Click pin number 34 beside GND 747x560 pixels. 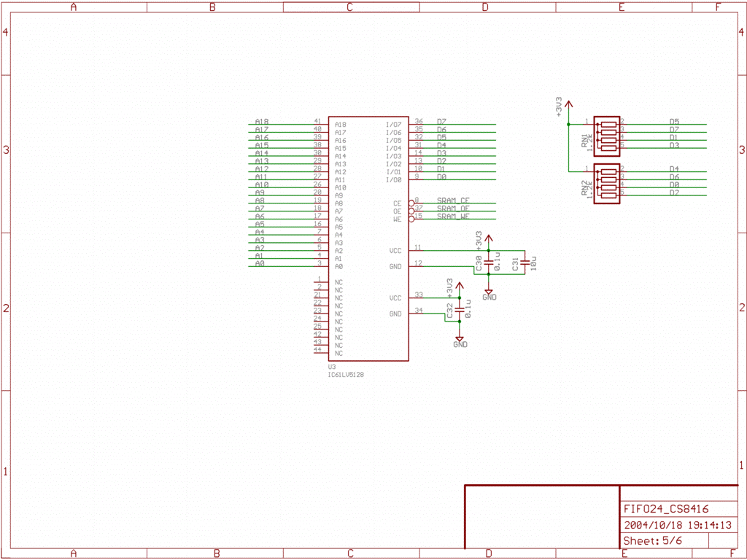pos(419,311)
